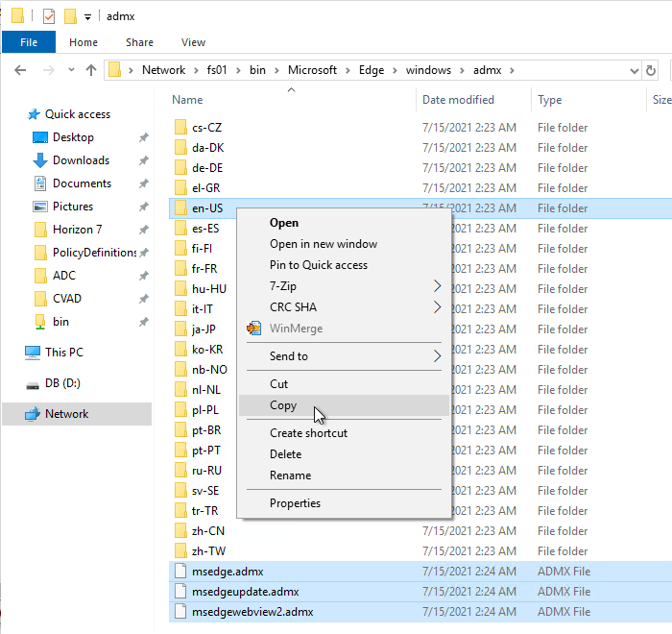Choose Copy in the context menu
This screenshot has height=634, width=672.
(344, 405)
